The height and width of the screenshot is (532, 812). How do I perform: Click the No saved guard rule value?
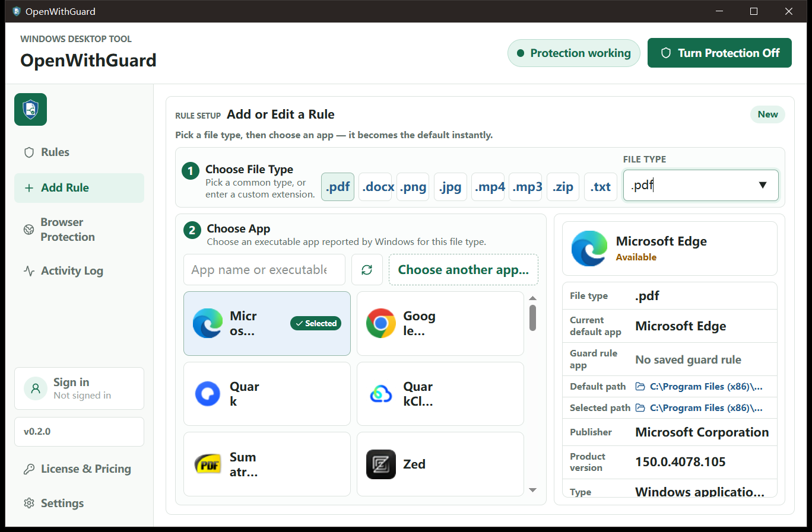coord(688,360)
